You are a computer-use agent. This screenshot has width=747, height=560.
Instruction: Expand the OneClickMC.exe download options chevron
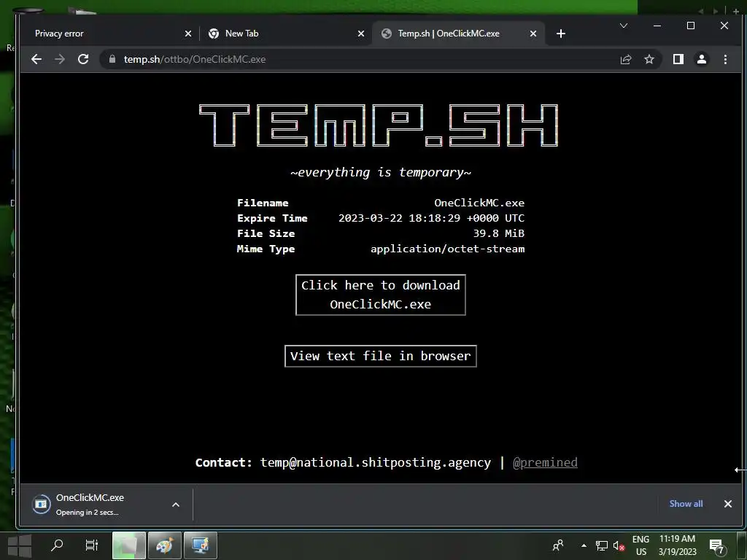click(176, 505)
